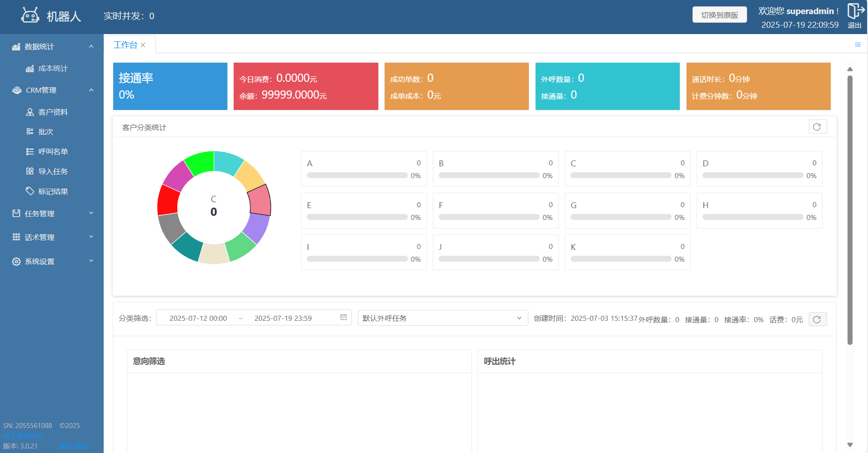Go to 呼叫名单 page
Viewport: 868px width, 453px height.
click(53, 151)
